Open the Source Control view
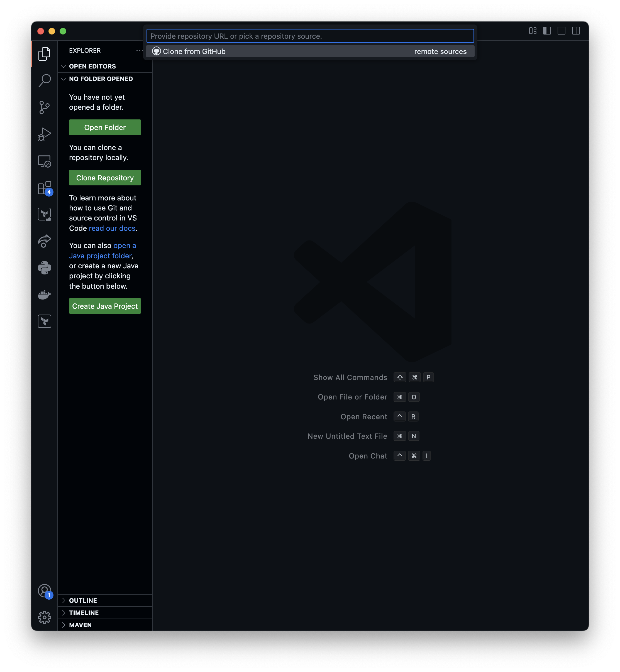Image resolution: width=620 pixels, height=672 pixels. (44, 107)
